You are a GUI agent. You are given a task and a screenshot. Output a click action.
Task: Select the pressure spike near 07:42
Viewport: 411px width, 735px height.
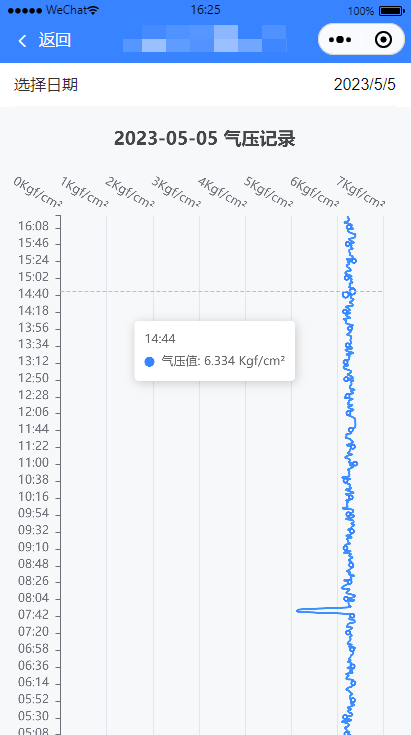click(x=317, y=610)
